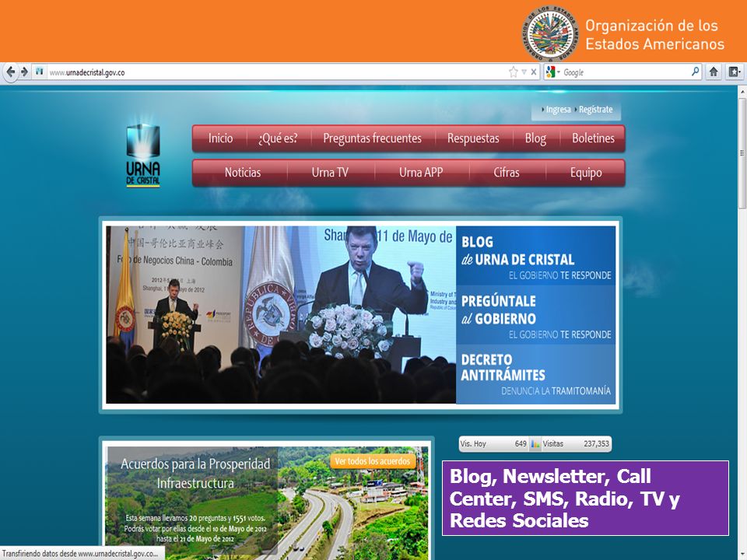Image resolution: width=747 pixels, height=560 pixels.
Task: Click the Visitas 237,353 counter
Action: [576, 444]
